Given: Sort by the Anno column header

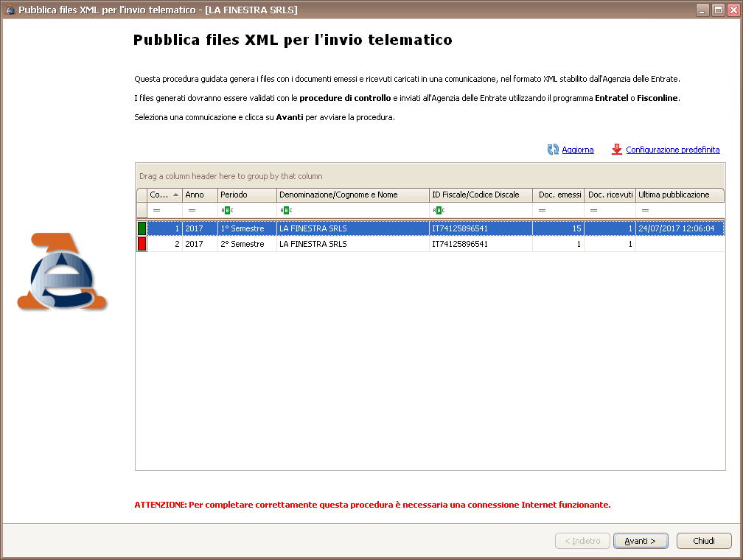Looking at the screenshot, I should coord(200,195).
